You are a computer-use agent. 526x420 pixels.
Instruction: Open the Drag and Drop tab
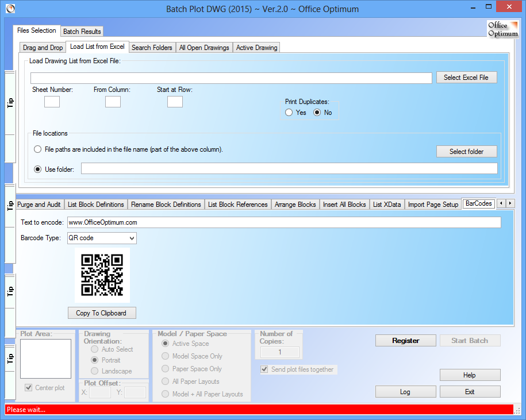[43, 48]
